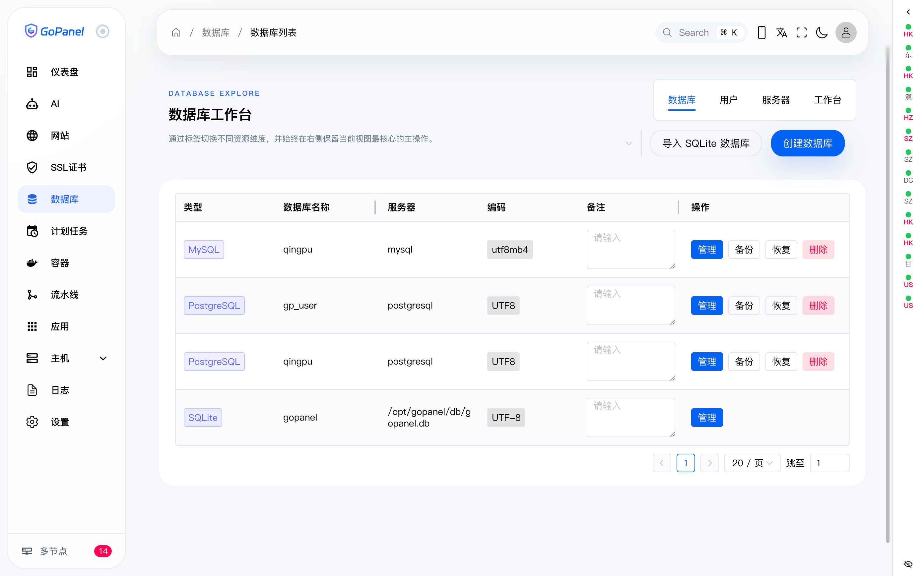Open the 日志 sidebar menu item
Image resolution: width=924 pixels, height=576 pixels.
66,390
